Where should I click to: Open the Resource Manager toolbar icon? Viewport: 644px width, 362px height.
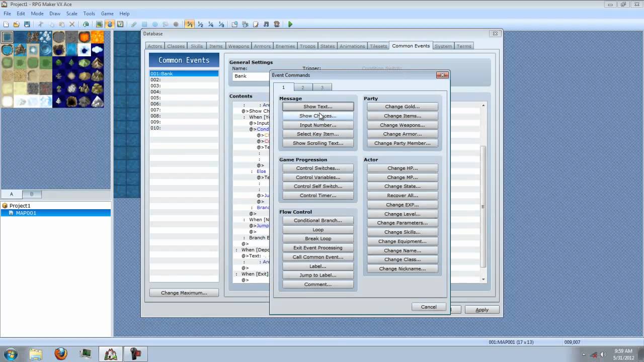click(x=246, y=24)
